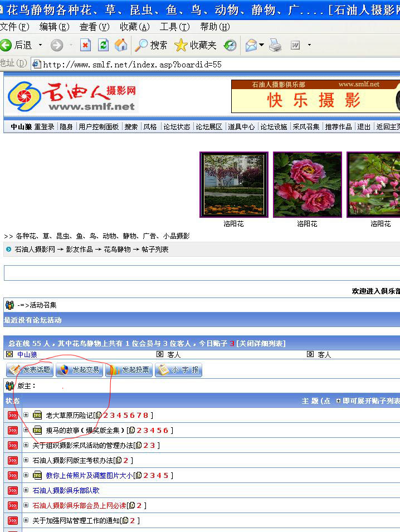The image size is (400, 532).
Task: Click the 发表话题 new topic button
Action: click(30, 370)
